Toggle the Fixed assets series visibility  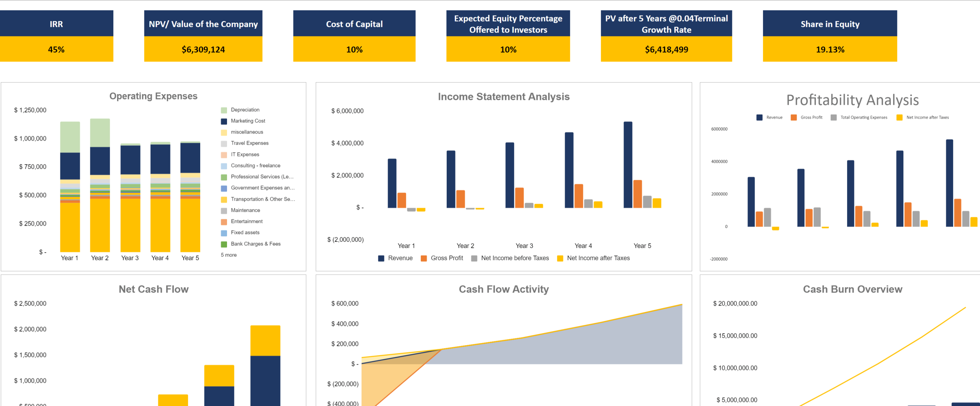coord(224,232)
